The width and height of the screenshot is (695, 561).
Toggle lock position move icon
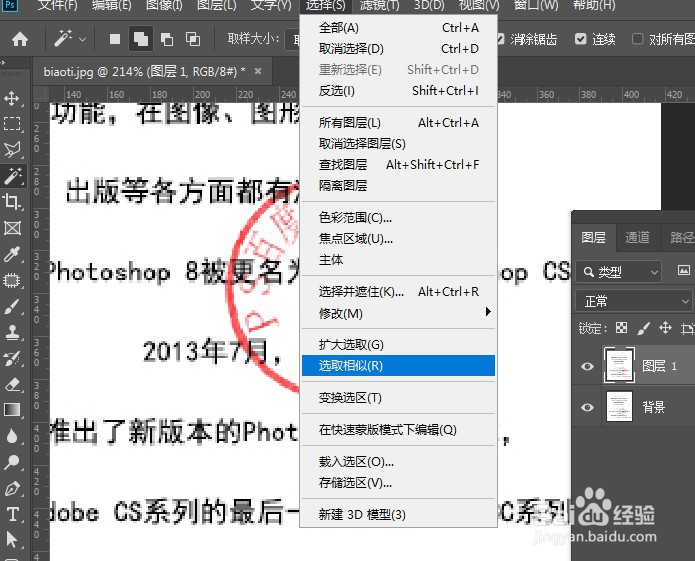point(665,328)
